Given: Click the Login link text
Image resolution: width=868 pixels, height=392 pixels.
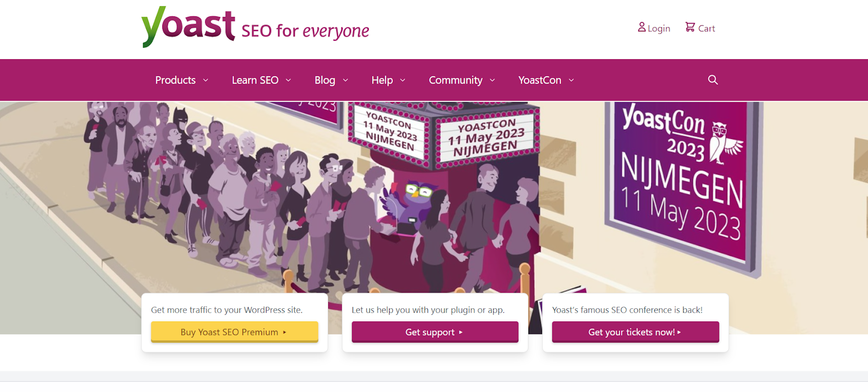Looking at the screenshot, I should [659, 28].
